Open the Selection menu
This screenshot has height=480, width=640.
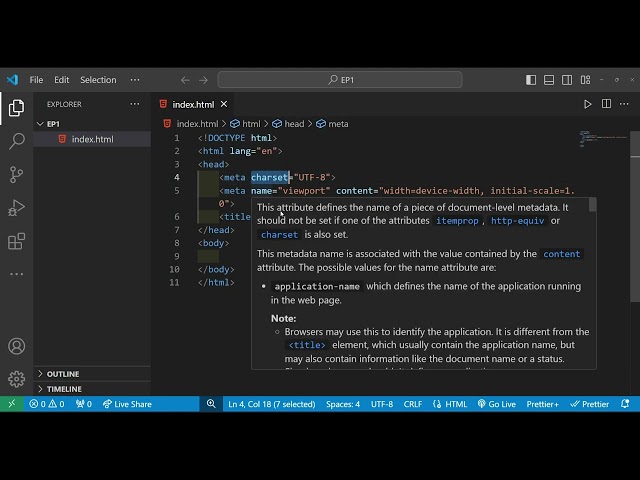98,80
